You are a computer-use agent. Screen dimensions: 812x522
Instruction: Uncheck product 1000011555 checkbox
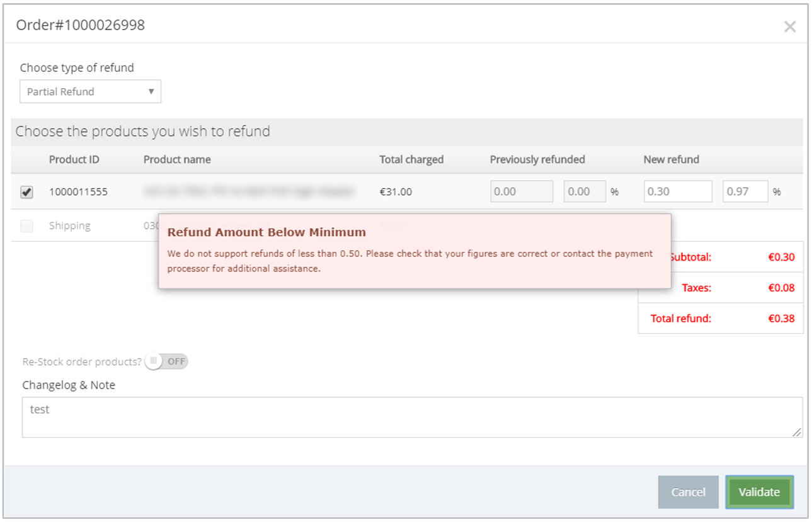[27, 192]
